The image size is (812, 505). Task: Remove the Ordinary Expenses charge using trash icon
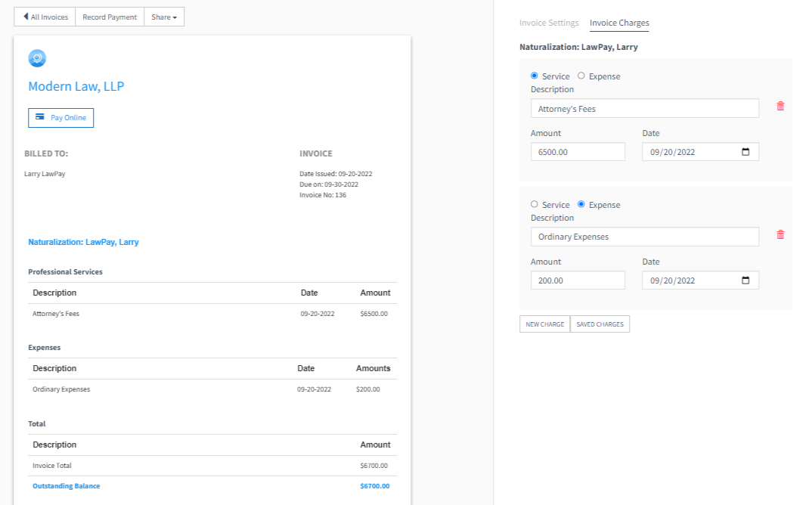click(780, 234)
